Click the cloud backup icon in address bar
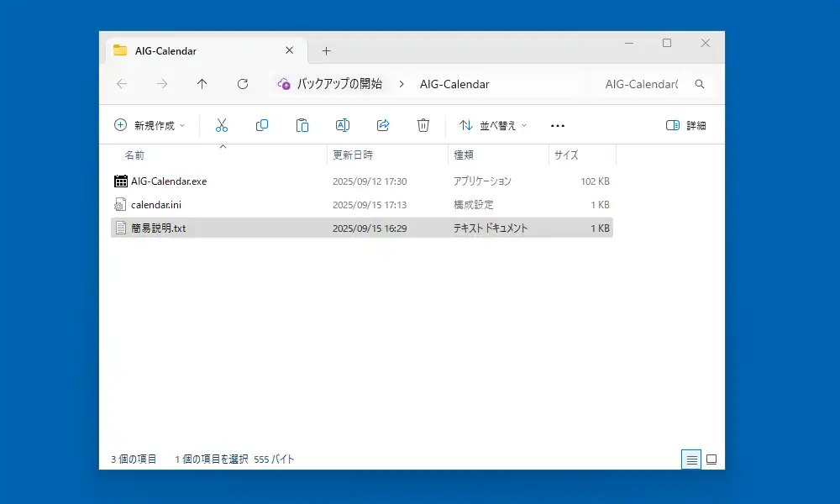Screen dimensions: 840x504 [284, 83]
